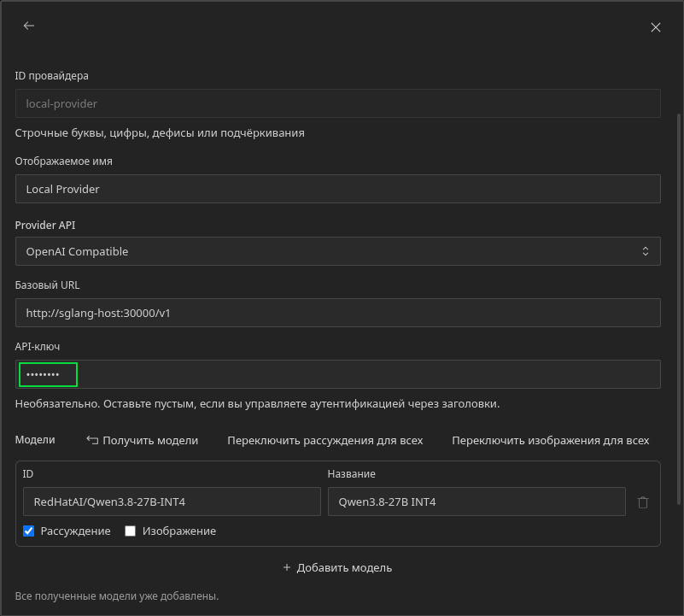
Task: Click the model Название field
Action: tap(476, 502)
